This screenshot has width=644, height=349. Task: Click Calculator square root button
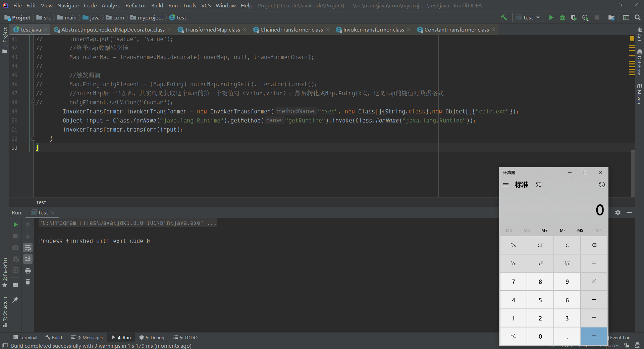pyautogui.click(x=567, y=263)
